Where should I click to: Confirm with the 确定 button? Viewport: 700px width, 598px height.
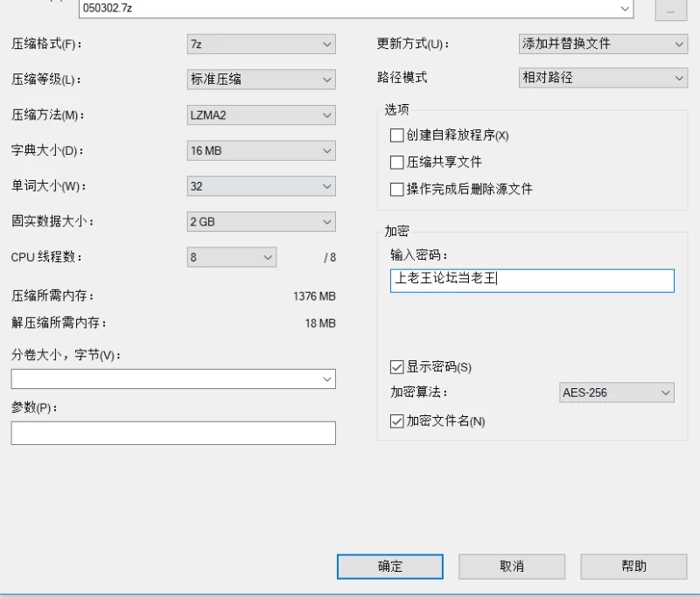pos(390,567)
